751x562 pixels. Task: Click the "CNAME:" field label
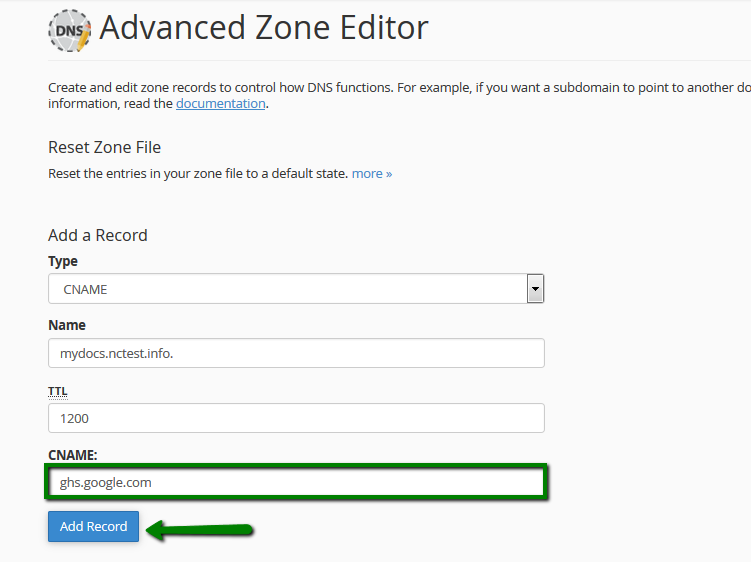click(73, 455)
